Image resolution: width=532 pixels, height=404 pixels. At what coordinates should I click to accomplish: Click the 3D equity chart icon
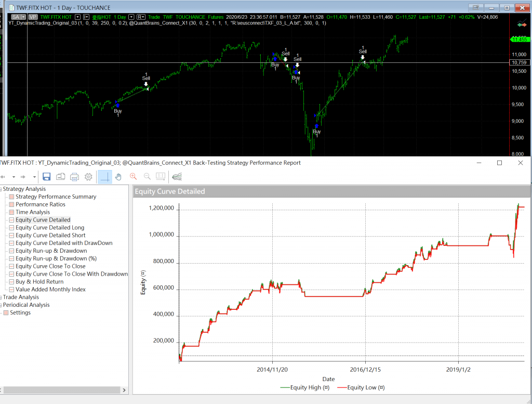click(177, 177)
